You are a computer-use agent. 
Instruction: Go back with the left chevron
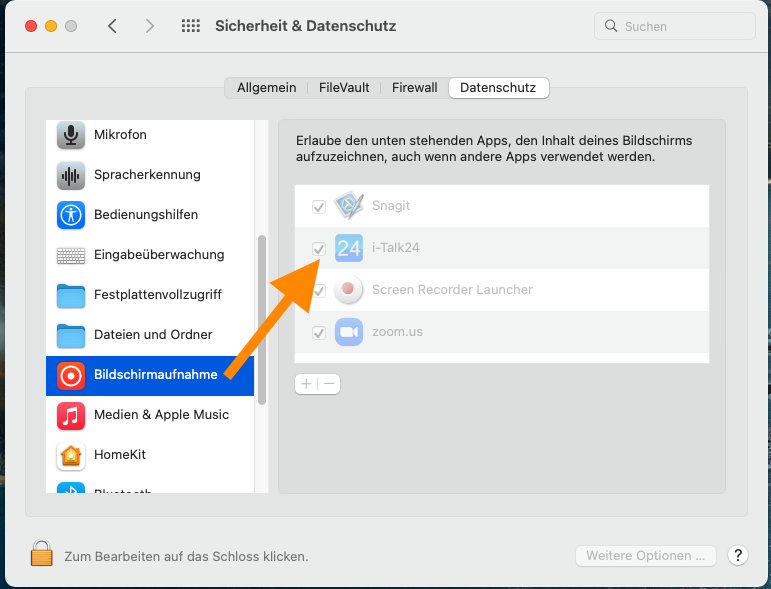tap(113, 26)
